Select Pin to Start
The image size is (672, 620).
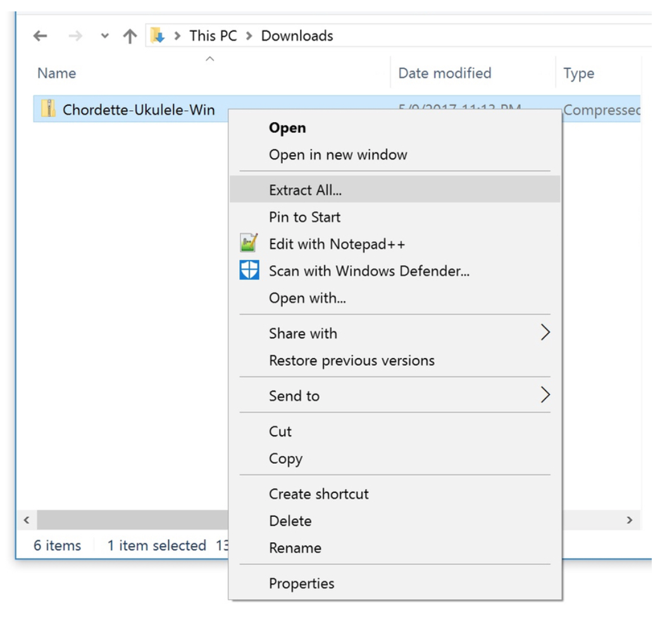tap(304, 217)
